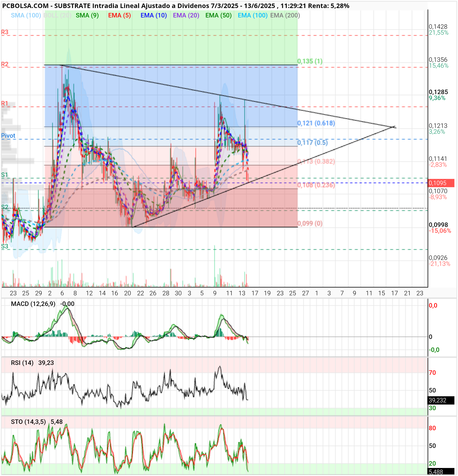Click the 21,55% percentage label
This screenshot has height=476, width=458.
click(438, 33)
